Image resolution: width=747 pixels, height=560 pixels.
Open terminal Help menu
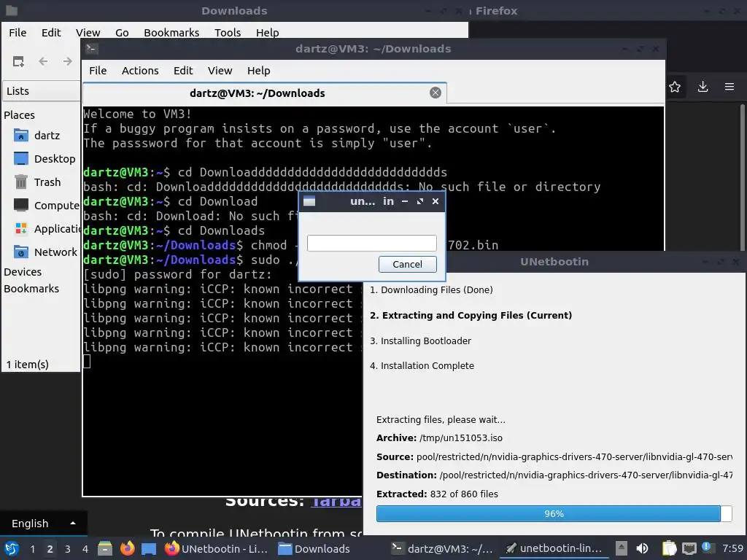click(259, 71)
